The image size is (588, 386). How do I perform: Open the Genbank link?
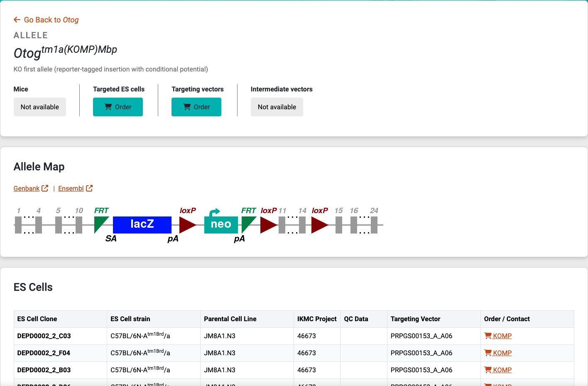coord(27,188)
